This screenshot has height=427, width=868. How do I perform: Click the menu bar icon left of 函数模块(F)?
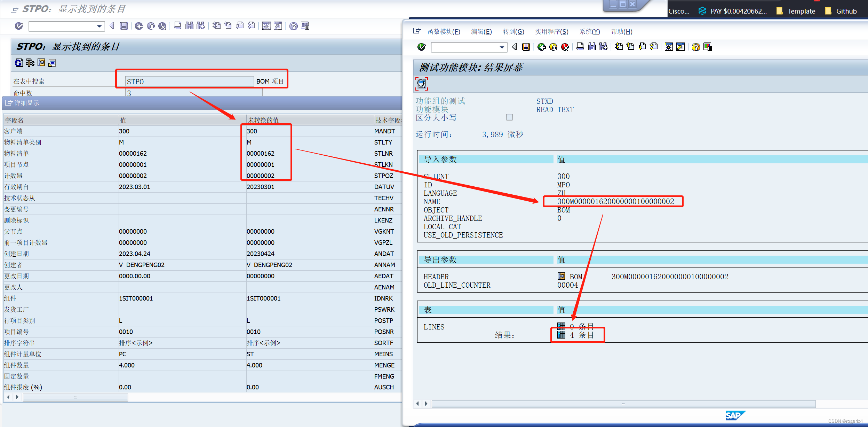[417, 31]
